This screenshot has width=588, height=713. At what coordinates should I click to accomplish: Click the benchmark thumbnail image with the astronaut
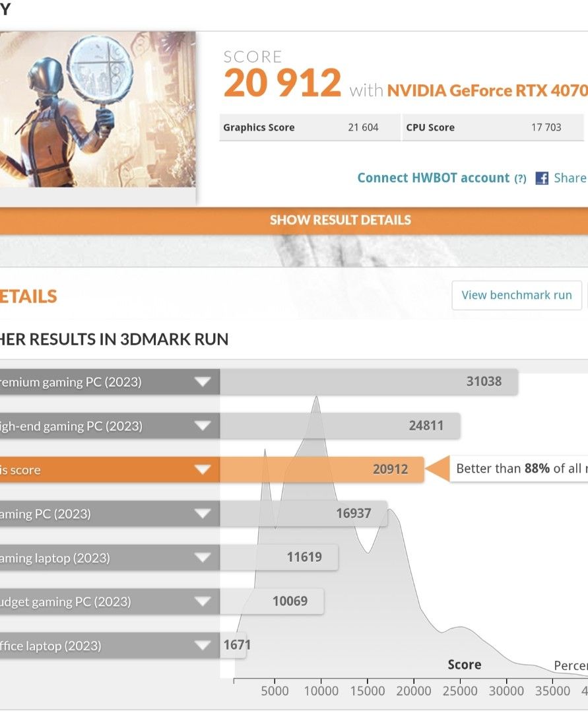coord(98,109)
